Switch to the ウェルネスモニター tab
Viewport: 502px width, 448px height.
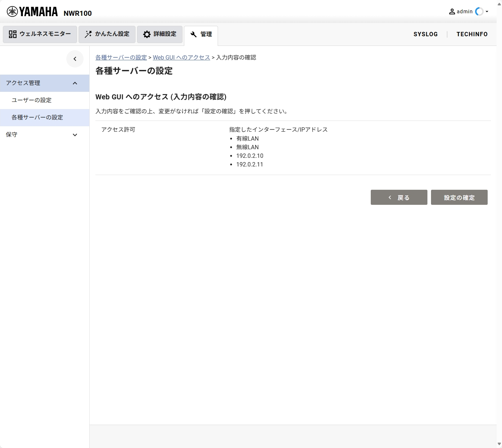click(x=39, y=34)
